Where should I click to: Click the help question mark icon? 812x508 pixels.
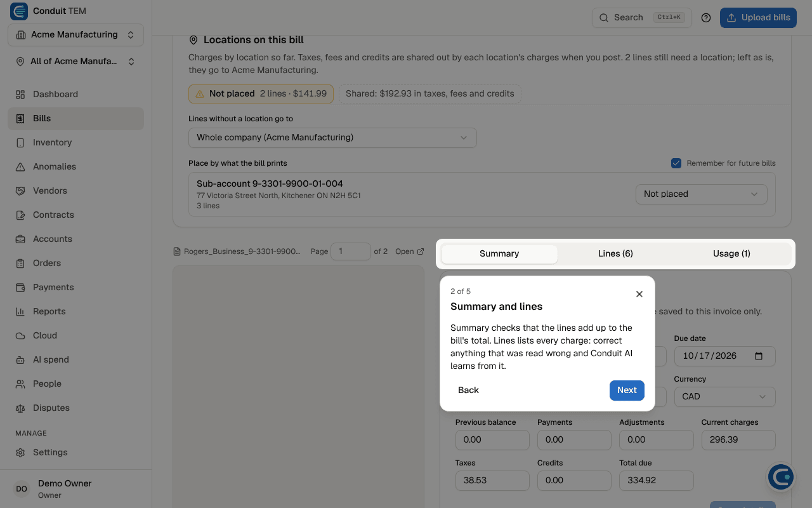[706, 18]
